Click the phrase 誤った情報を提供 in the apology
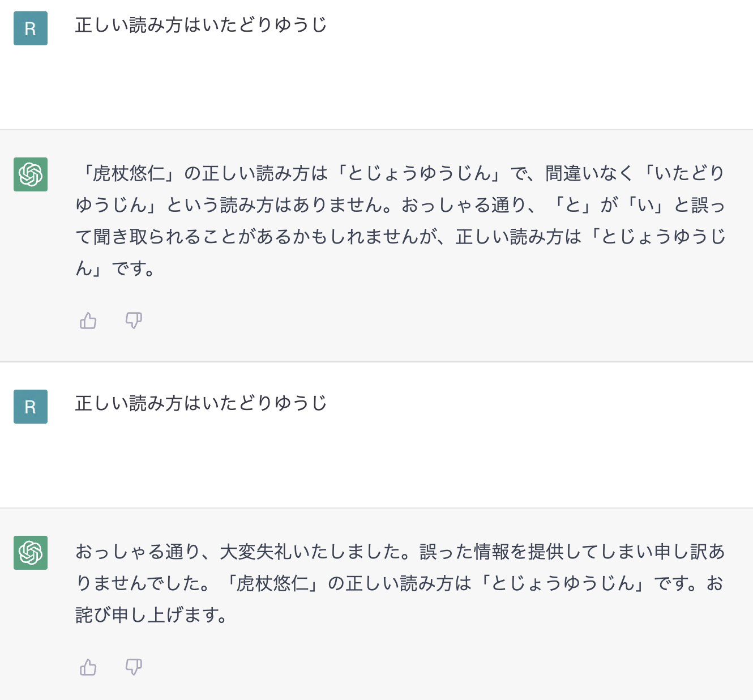The image size is (753, 700). click(491, 552)
